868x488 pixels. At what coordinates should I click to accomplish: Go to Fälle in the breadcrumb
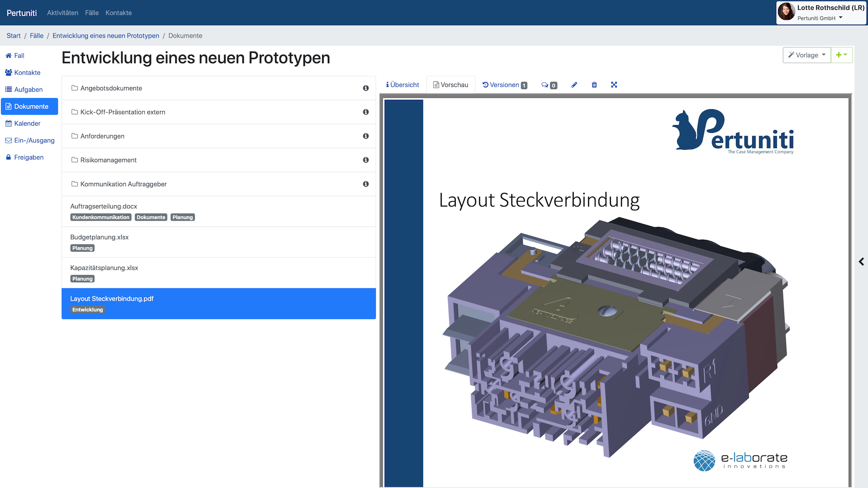tap(37, 36)
